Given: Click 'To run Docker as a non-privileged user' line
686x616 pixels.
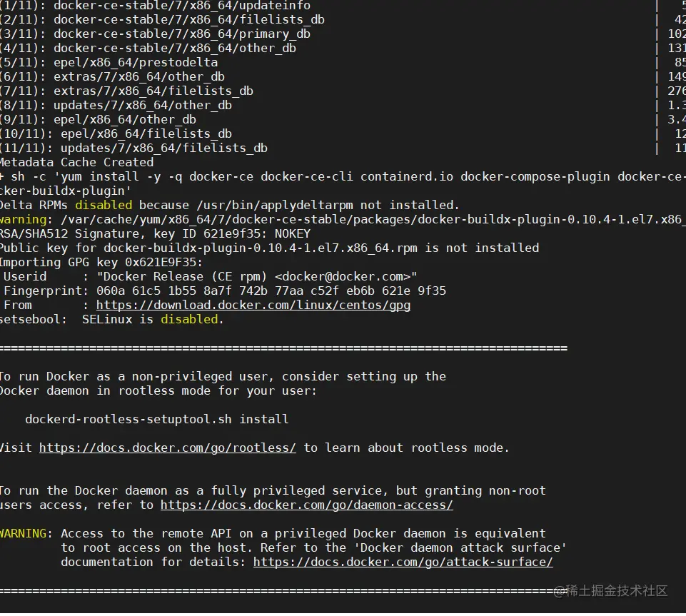Looking at the screenshot, I should coord(223,376).
